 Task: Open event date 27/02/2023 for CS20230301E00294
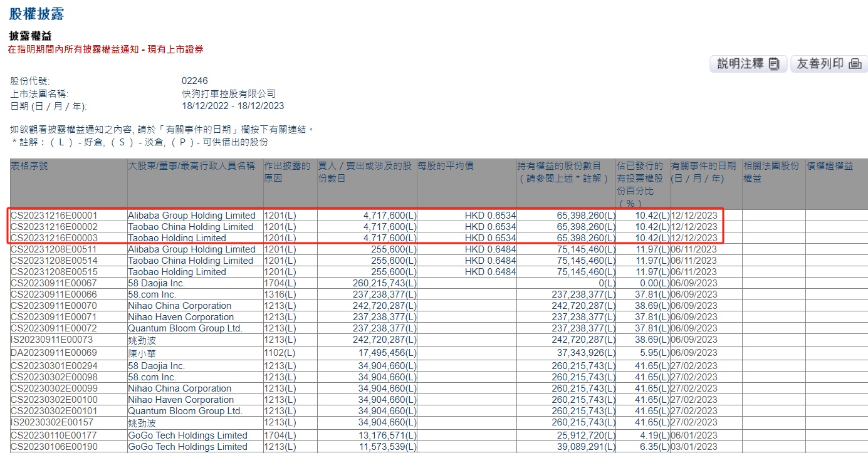pyautogui.click(x=694, y=366)
